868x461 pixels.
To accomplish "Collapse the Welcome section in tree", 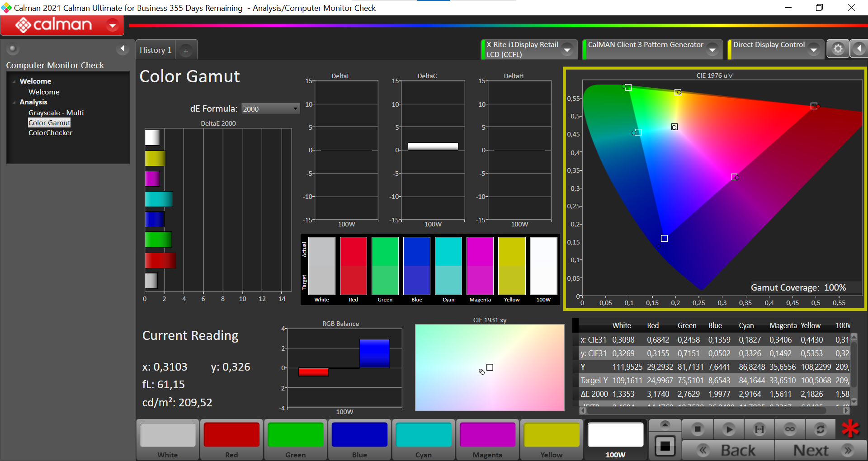I will tap(14, 81).
